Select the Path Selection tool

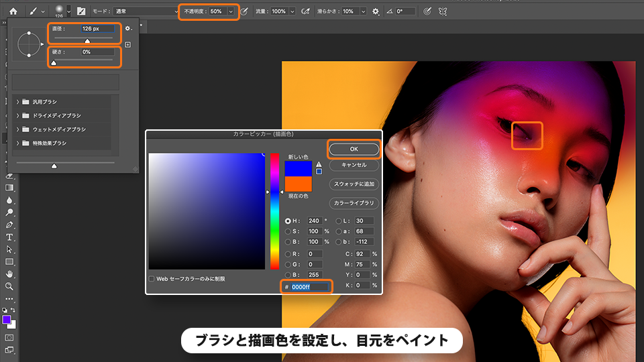(x=9, y=249)
